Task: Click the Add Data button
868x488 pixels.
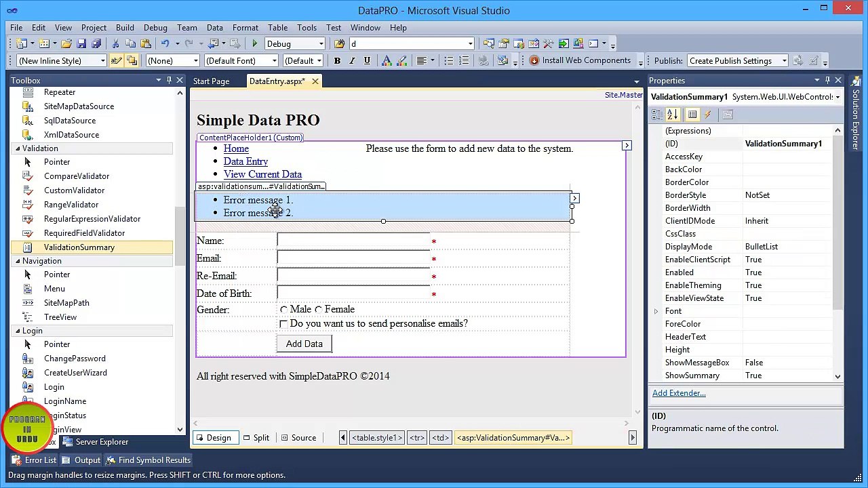Action: point(304,344)
